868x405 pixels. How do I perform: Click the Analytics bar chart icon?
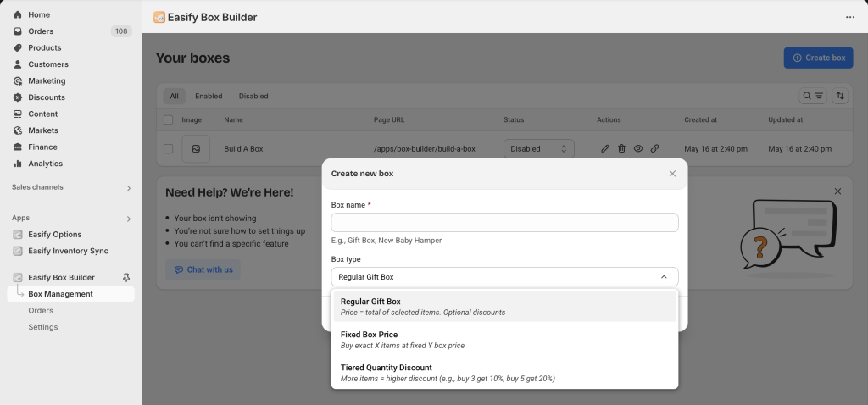click(x=18, y=164)
